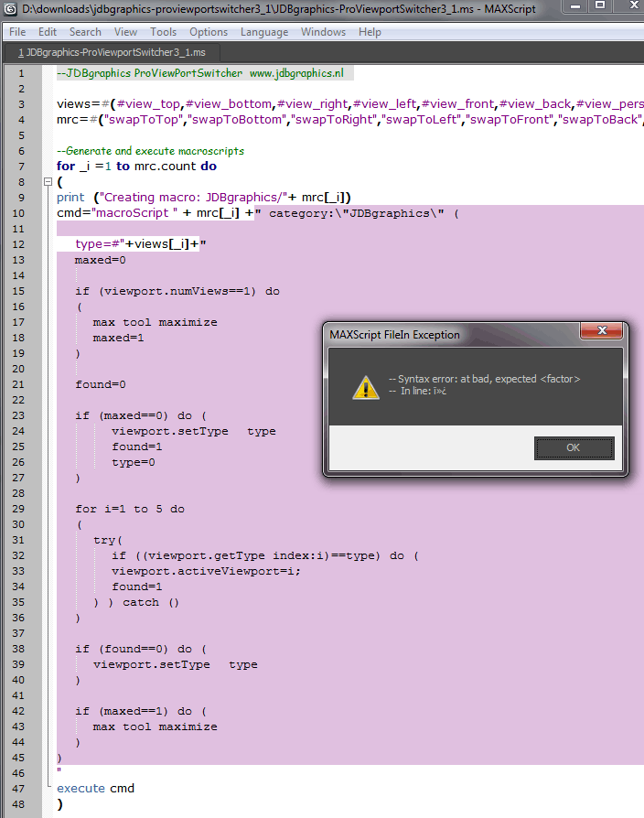Click 'for i=1 to 5 do' on line 29
Screen dimensions: 644x818
tap(130, 509)
